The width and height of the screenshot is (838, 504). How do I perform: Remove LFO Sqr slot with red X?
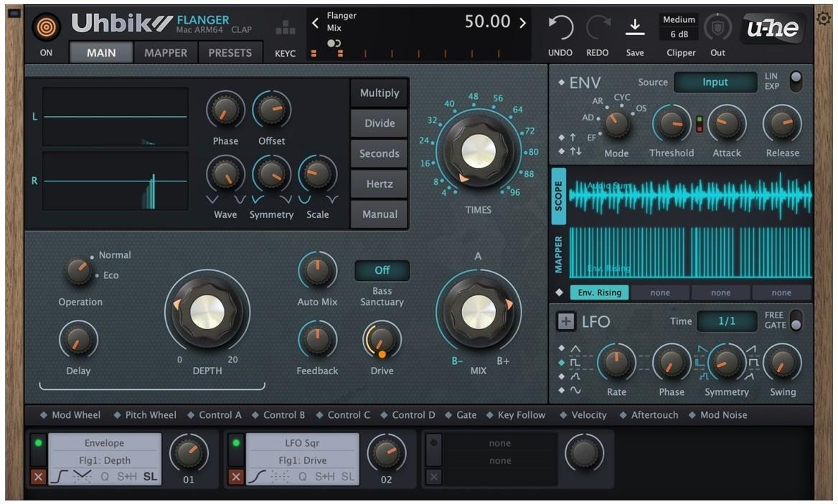coord(235,477)
